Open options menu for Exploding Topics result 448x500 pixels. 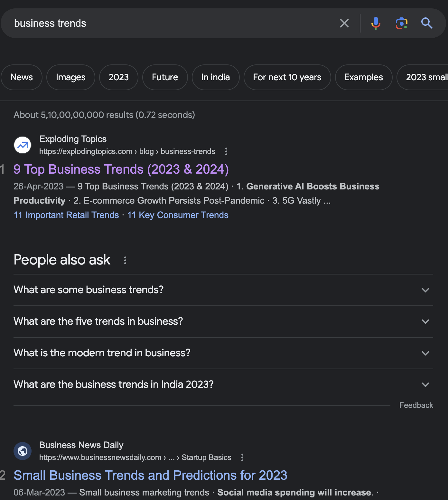coord(226,151)
